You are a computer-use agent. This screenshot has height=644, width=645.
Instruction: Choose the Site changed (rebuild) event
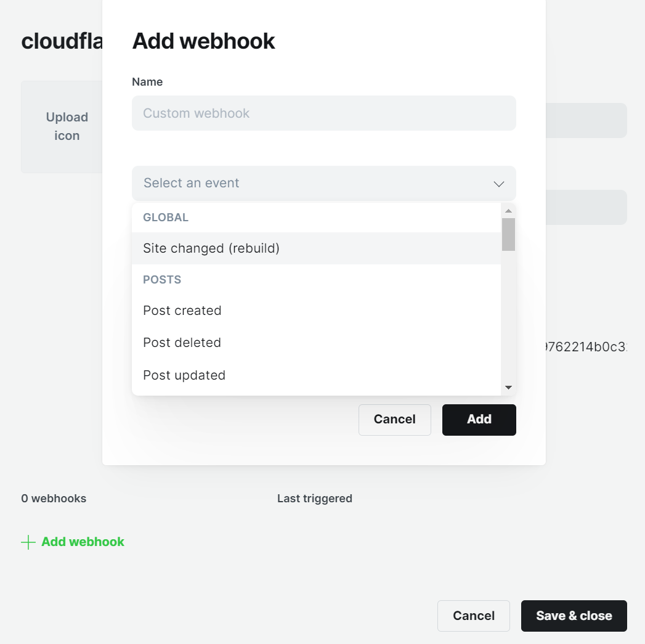(211, 248)
